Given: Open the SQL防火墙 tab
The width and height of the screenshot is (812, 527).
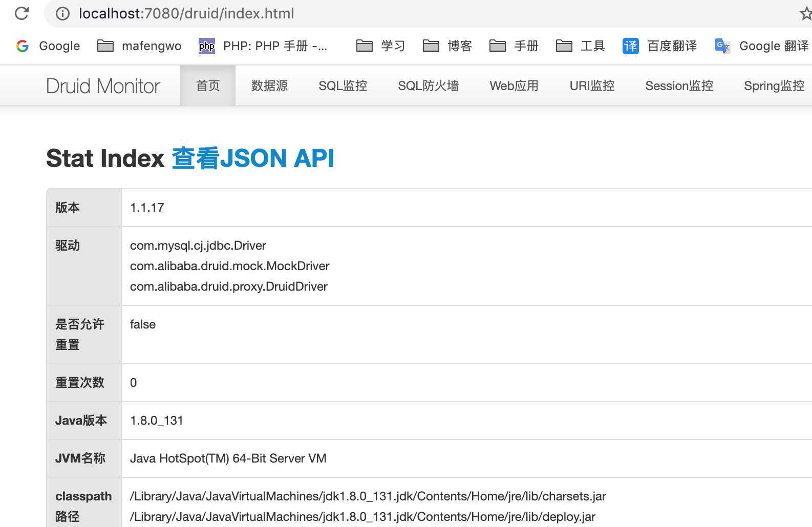Looking at the screenshot, I should [428, 86].
